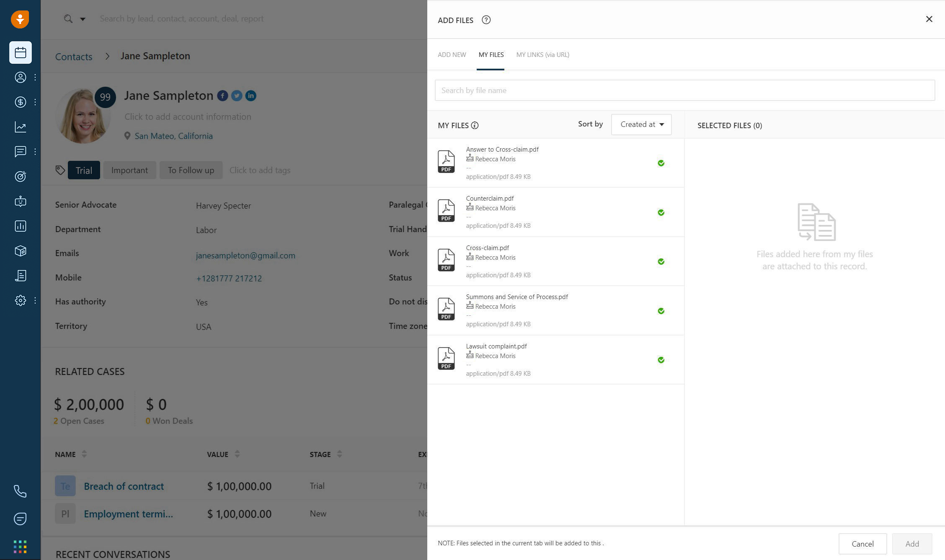Open the Conversations chat icon in sidebar

tap(20, 152)
